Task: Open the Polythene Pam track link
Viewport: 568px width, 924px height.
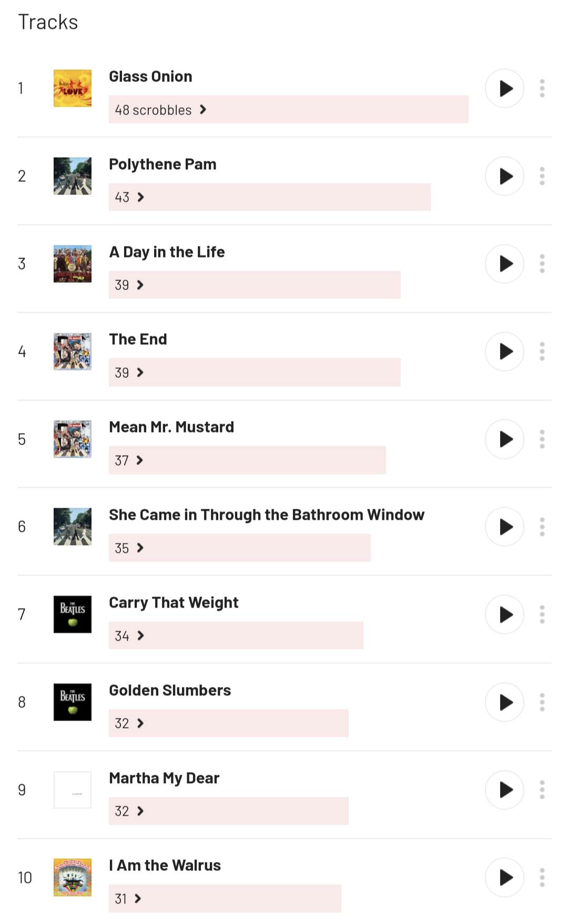Action: coord(163,165)
